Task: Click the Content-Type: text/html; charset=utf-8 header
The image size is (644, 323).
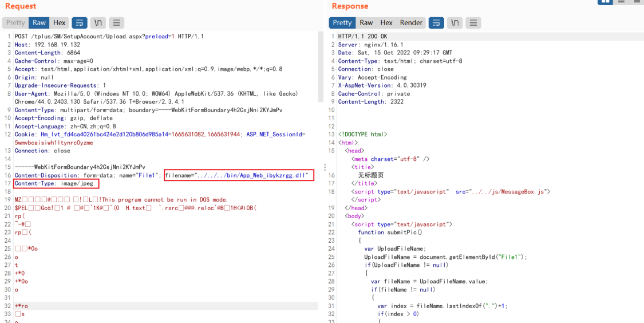Action: coord(400,61)
